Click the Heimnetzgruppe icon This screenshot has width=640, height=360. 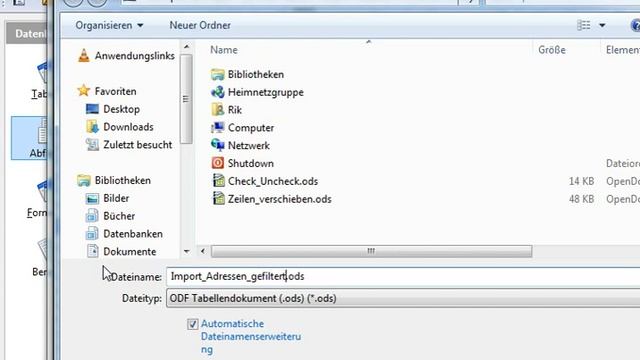click(218, 92)
